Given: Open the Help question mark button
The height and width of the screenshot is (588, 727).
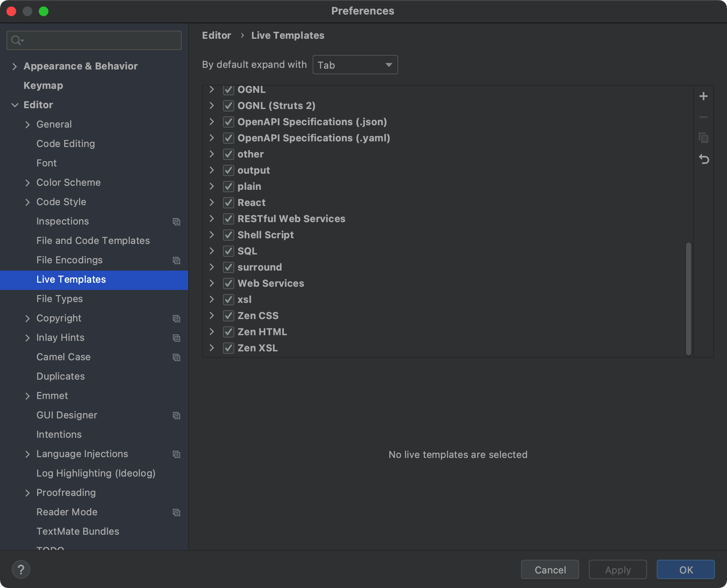Looking at the screenshot, I should click(x=21, y=569).
